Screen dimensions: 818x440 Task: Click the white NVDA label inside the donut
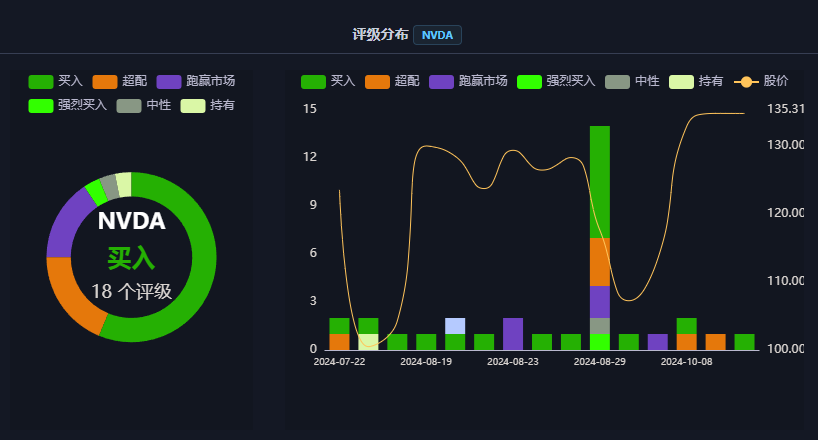pyautogui.click(x=131, y=221)
